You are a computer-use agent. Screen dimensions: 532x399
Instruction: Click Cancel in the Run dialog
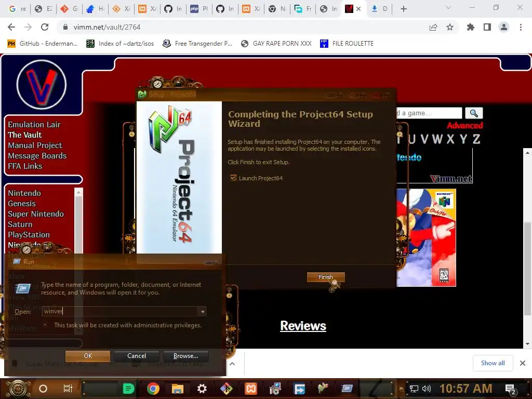click(x=137, y=355)
